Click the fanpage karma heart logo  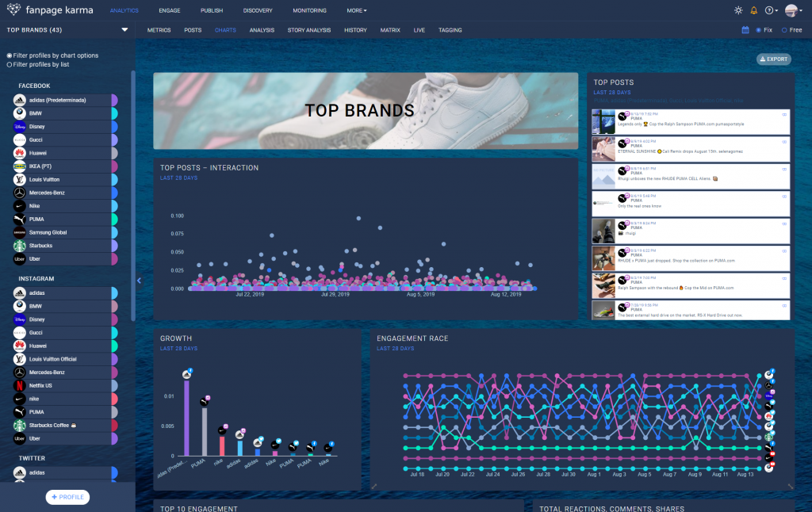coord(14,10)
